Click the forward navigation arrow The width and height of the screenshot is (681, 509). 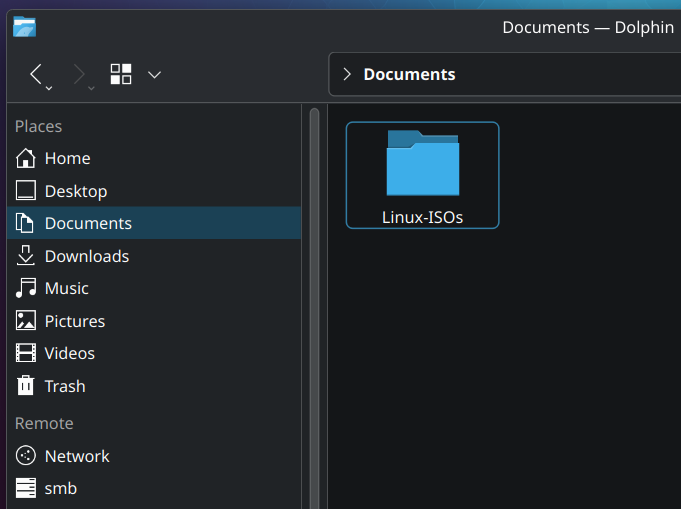click(80, 74)
